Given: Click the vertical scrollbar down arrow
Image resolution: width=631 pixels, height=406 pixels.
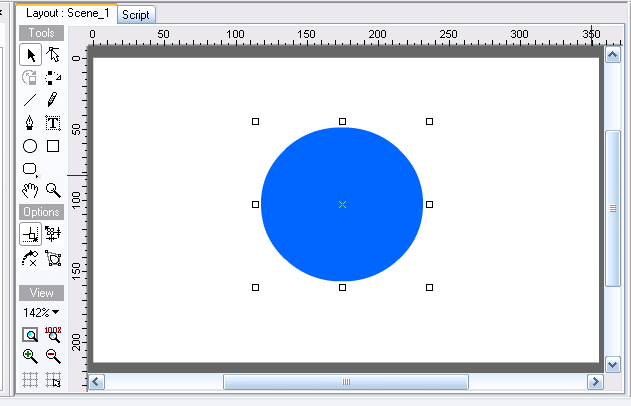Looking at the screenshot, I should coord(613,365).
